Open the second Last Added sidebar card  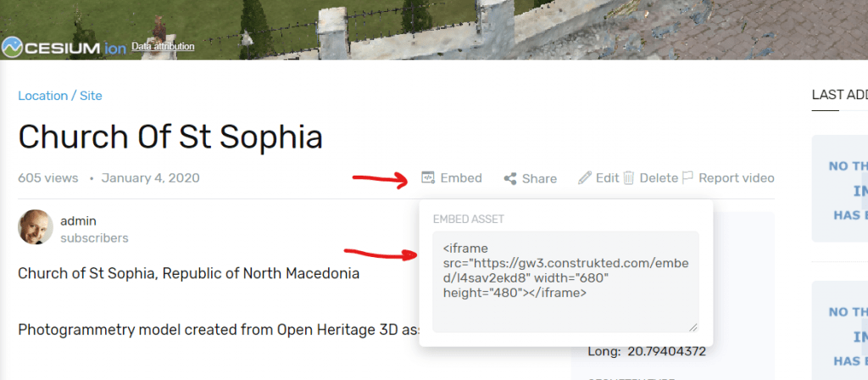(841, 331)
